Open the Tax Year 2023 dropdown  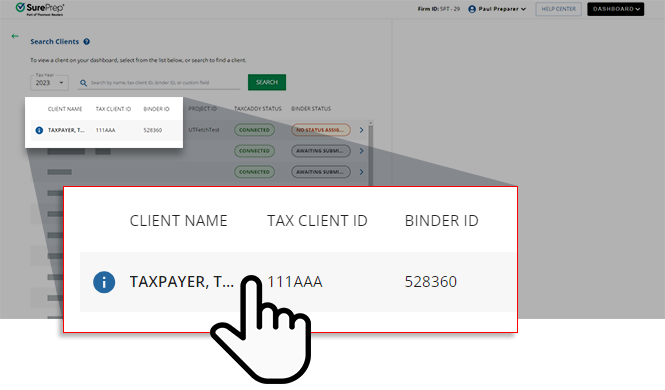(49, 83)
